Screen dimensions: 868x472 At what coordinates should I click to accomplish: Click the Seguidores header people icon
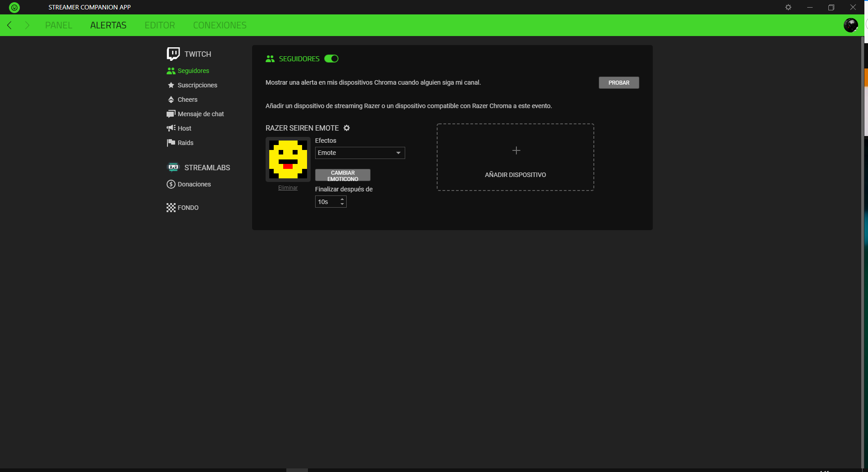pos(270,59)
